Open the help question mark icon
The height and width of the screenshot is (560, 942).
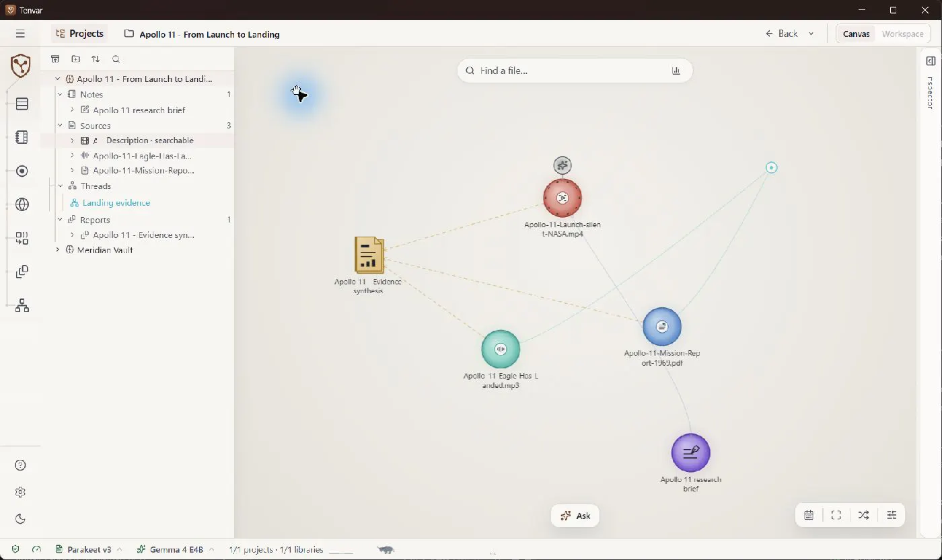(x=20, y=465)
